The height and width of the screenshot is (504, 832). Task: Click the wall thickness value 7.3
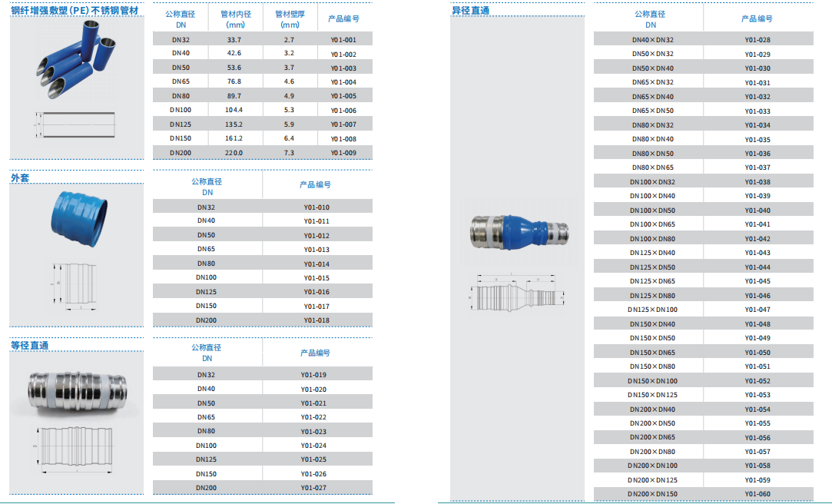click(x=289, y=153)
